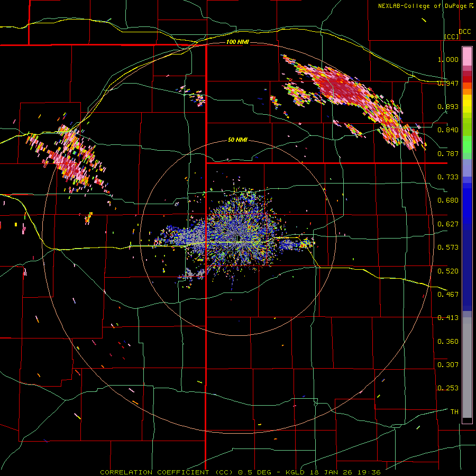Click the TH threshold label
Screen dimensions: 476x476
point(454,412)
